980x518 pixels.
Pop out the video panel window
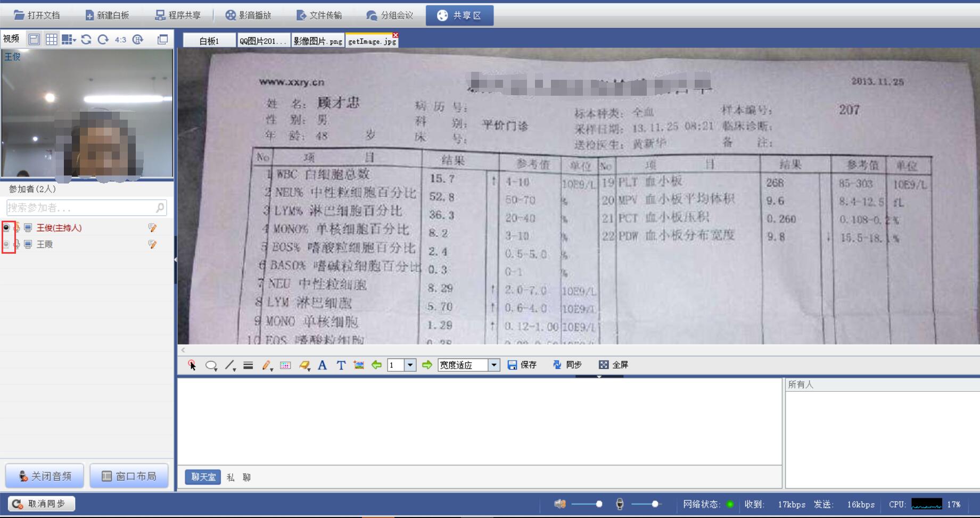[x=163, y=39]
